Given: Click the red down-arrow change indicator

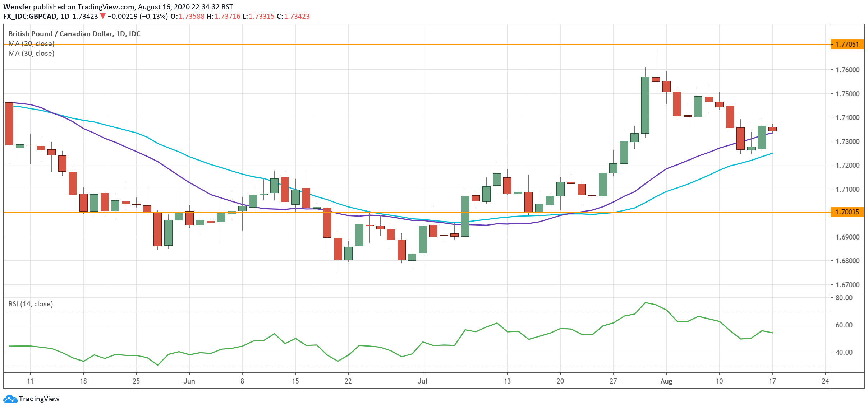Looking at the screenshot, I should click(103, 16).
